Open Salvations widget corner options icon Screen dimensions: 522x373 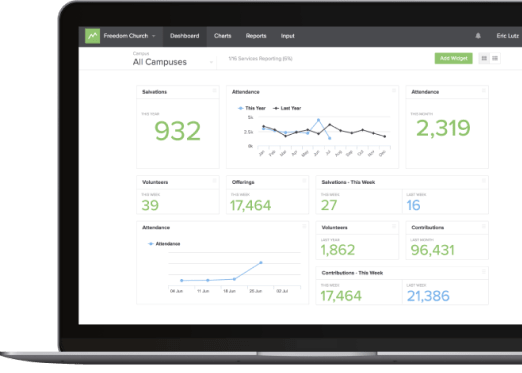tap(215, 91)
